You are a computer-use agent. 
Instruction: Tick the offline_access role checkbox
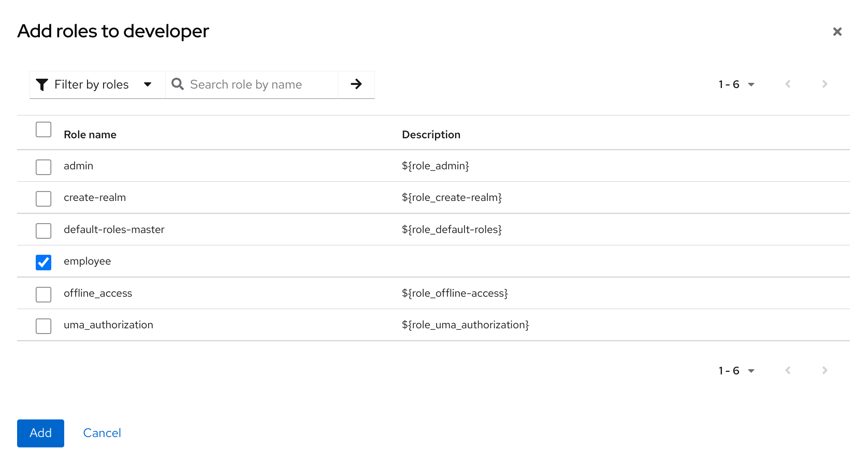(44, 295)
